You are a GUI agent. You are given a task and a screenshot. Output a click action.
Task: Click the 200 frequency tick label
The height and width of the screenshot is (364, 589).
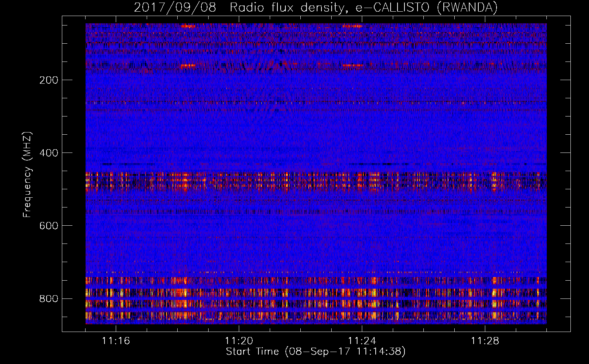(x=49, y=80)
